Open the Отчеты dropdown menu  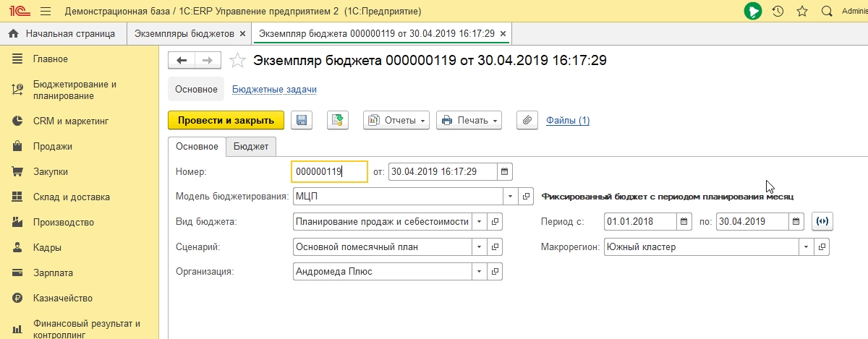point(396,121)
